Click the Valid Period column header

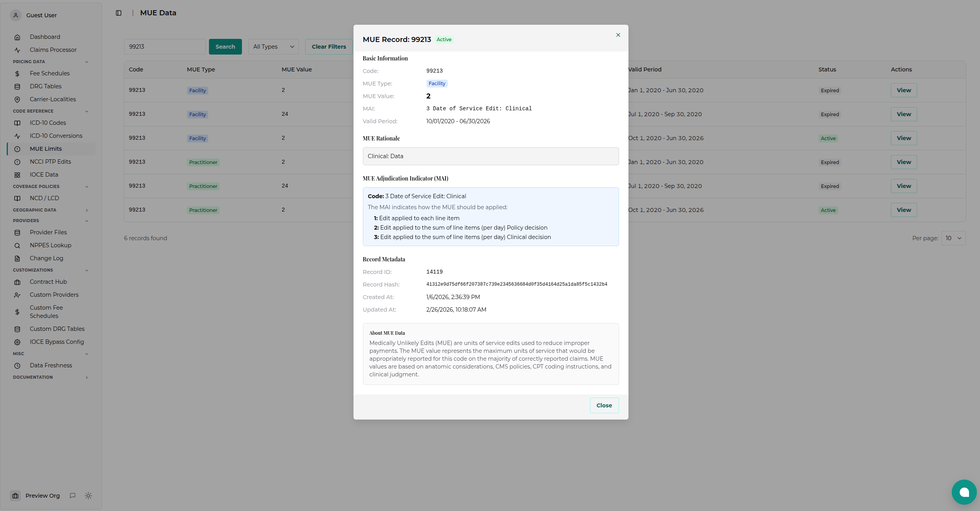click(x=645, y=69)
